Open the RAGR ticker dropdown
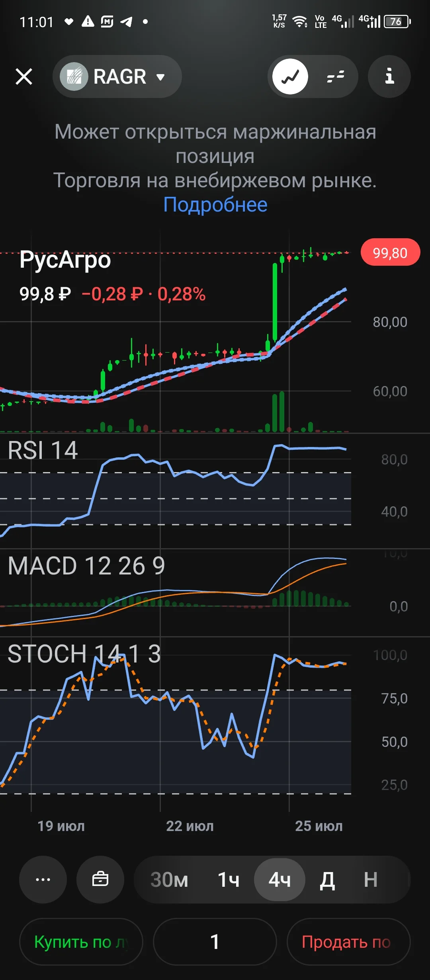Screen dimensions: 430x980 point(117,76)
